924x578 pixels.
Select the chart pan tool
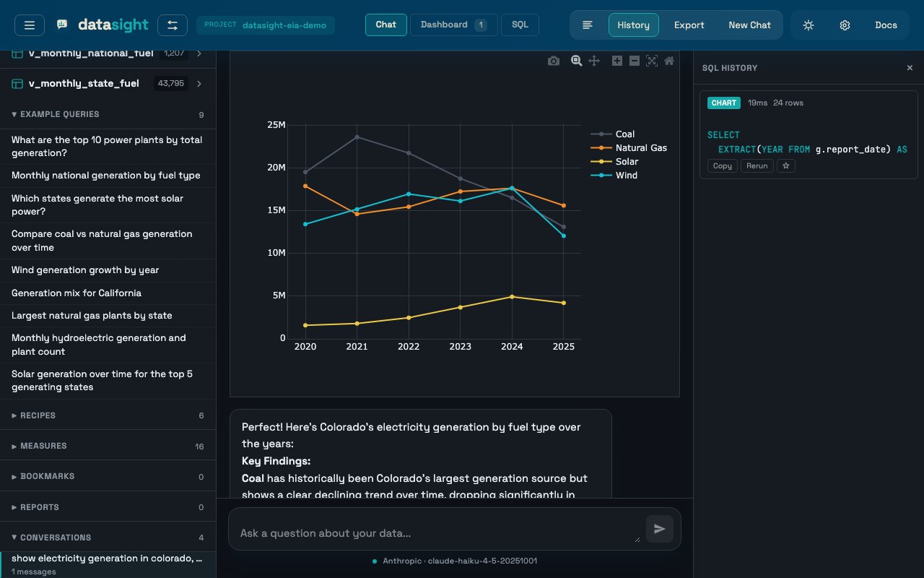(x=594, y=61)
